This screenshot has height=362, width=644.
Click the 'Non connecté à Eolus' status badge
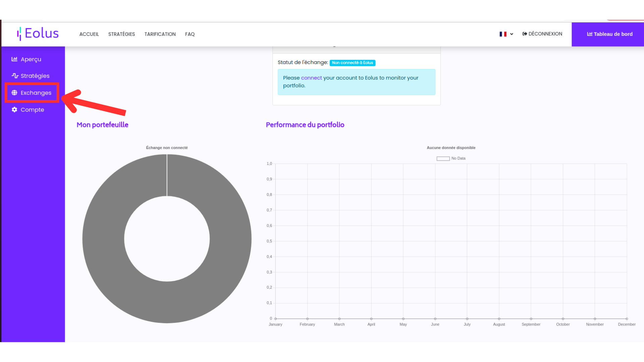coord(352,63)
